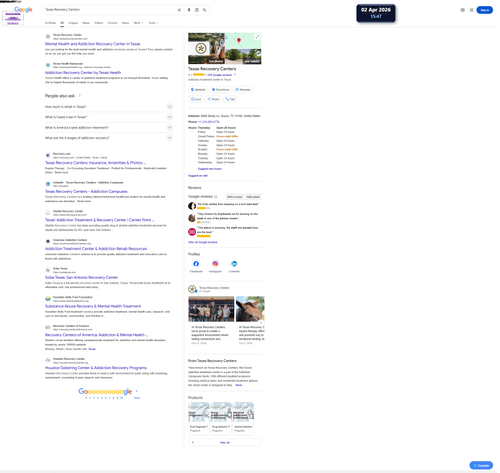Start voice search with the microphone icon

(x=189, y=10)
